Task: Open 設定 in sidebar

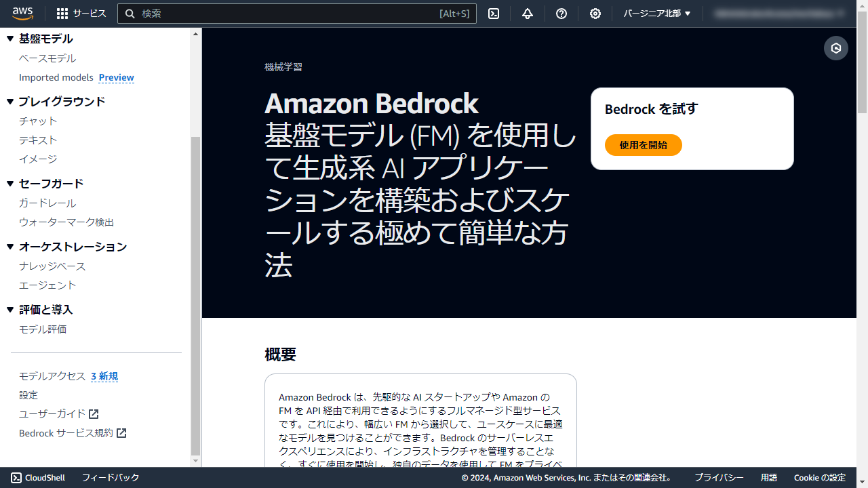Action: point(28,395)
